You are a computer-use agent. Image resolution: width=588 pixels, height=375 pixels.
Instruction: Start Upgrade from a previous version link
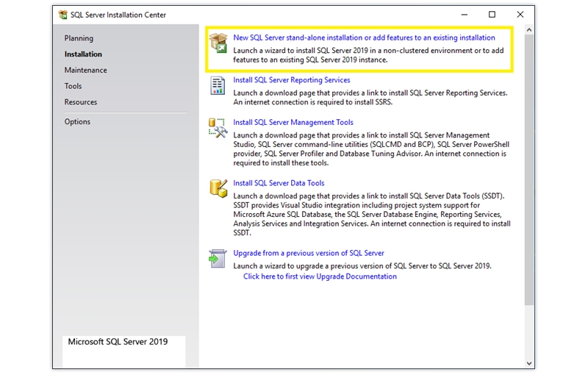click(308, 253)
